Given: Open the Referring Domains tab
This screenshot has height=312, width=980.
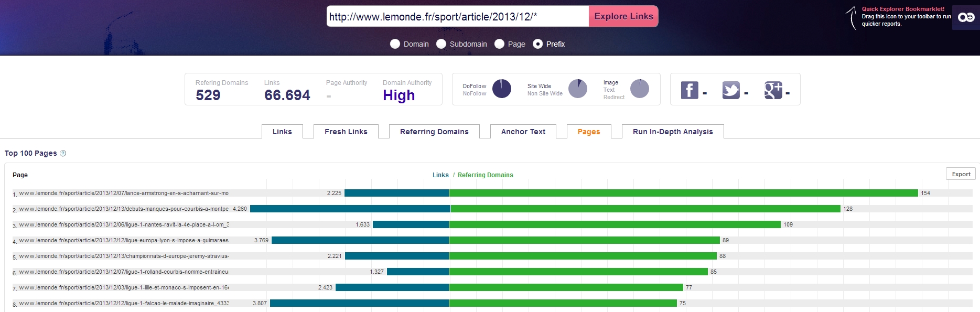Looking at the screenshot, I should pyautogui.click(x=434, y=132).
